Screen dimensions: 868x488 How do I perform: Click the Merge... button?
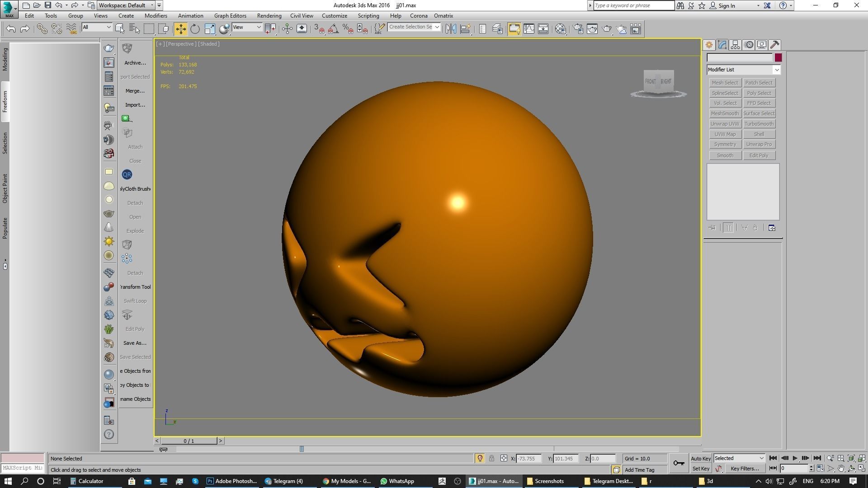tap(135, 91)
